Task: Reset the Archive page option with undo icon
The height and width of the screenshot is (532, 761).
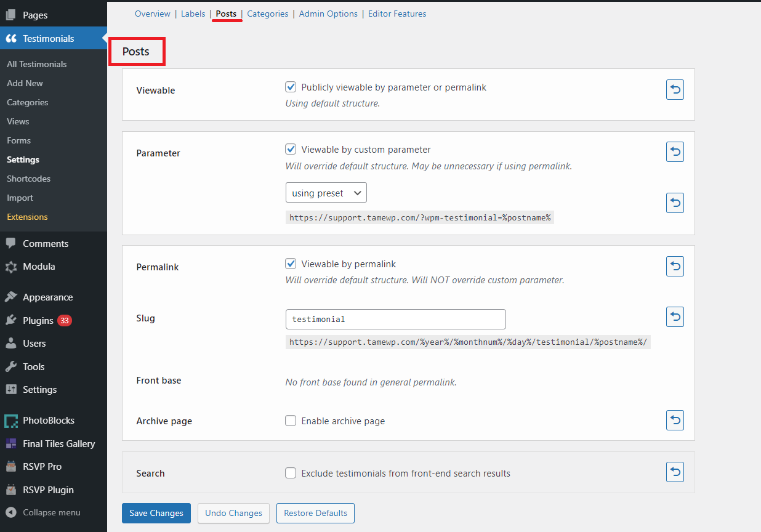Action: click(675, 420)
